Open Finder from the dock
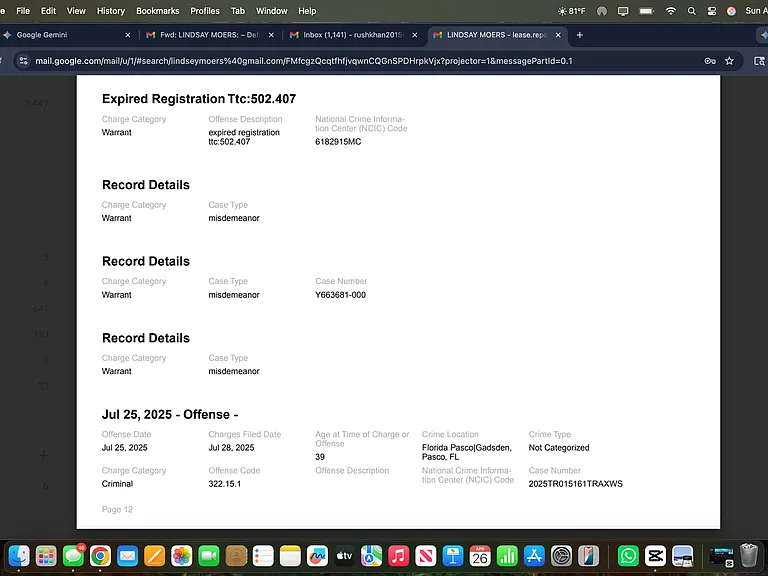The width and height of the screenshot is (768, 576). (20, 556)
